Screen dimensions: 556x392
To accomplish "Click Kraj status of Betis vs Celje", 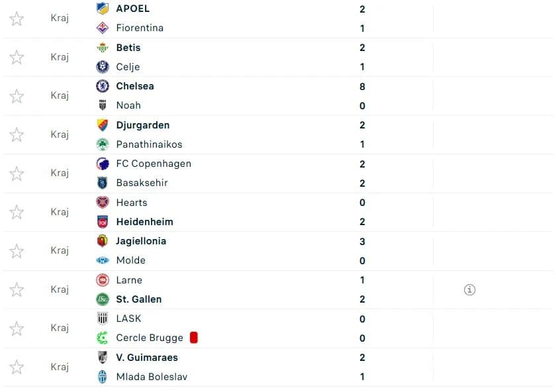I will (x=60, y=57).
